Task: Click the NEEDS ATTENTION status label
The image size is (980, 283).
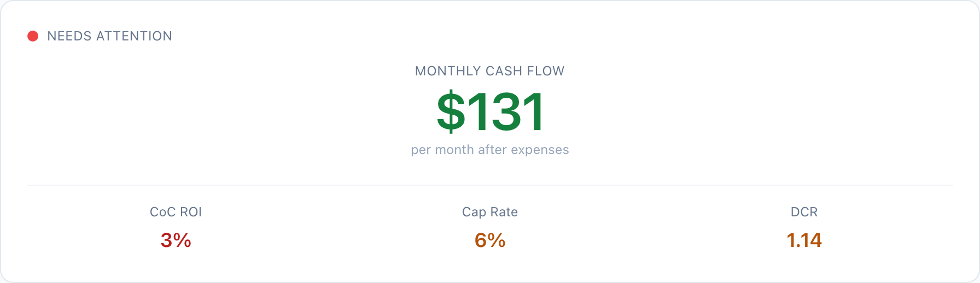Action: pyautogui.click(x=109, y=36)
